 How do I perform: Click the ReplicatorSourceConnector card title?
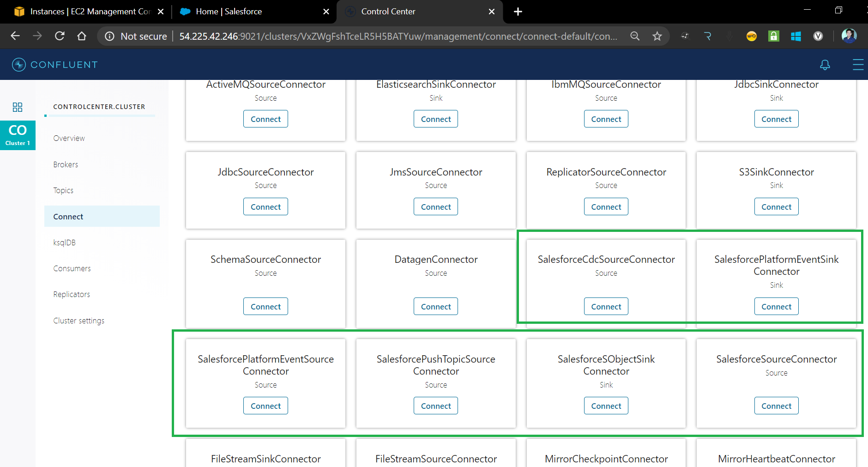(x=606, y=172)
